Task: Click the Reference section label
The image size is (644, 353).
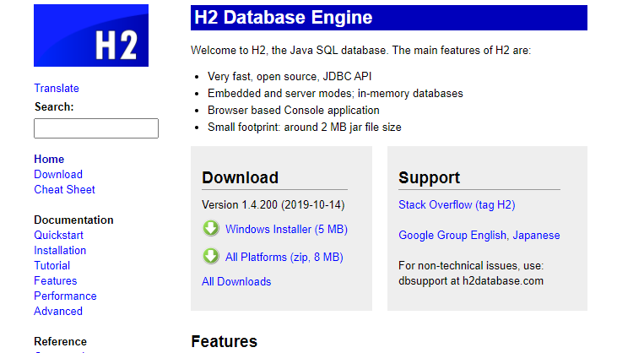Action: click(x=61, y=341)
